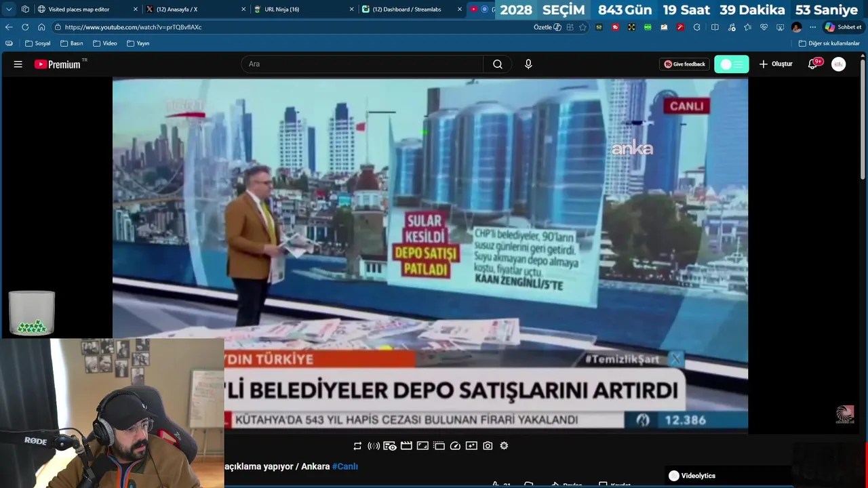Take a video screenshot with camera icon

(488, 446)
